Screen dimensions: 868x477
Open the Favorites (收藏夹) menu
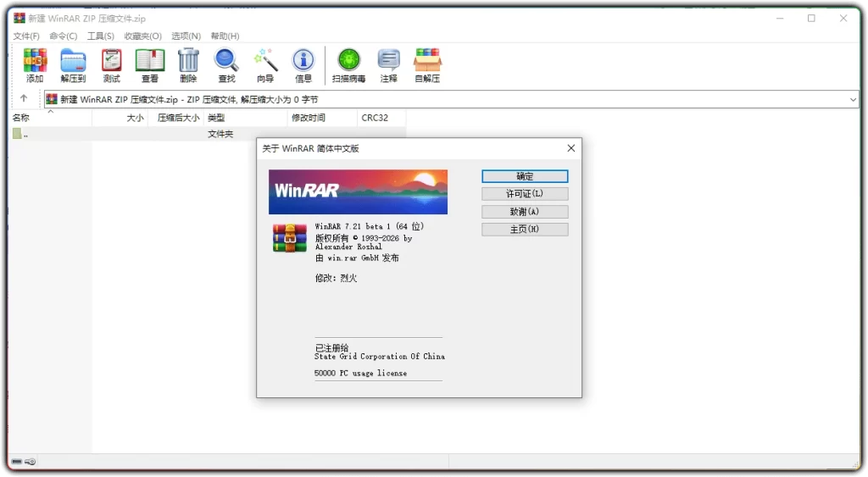pyautogui.click(x=142, y=36)
